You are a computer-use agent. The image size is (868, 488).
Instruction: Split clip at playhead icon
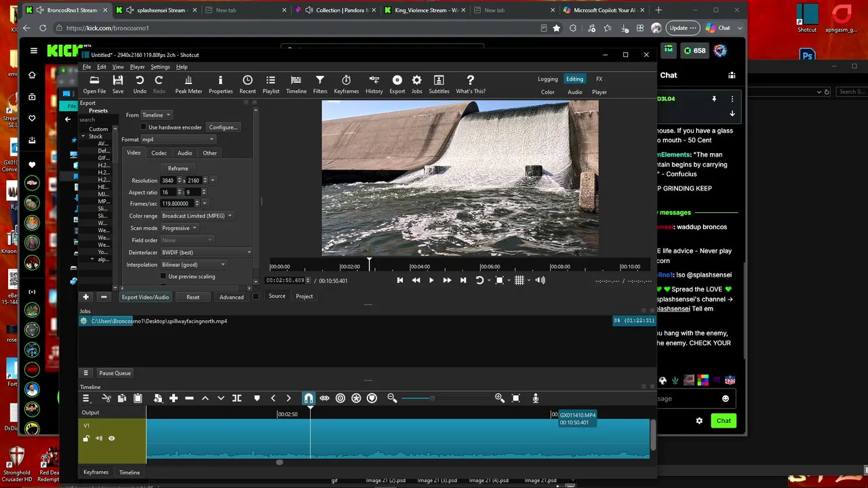pyautogui.click(x=237, y=399)
